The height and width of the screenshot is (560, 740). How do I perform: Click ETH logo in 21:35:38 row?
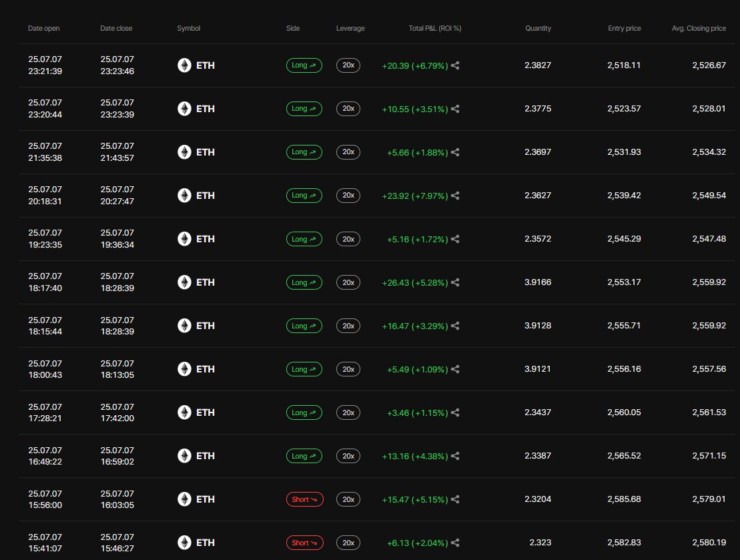184,152
